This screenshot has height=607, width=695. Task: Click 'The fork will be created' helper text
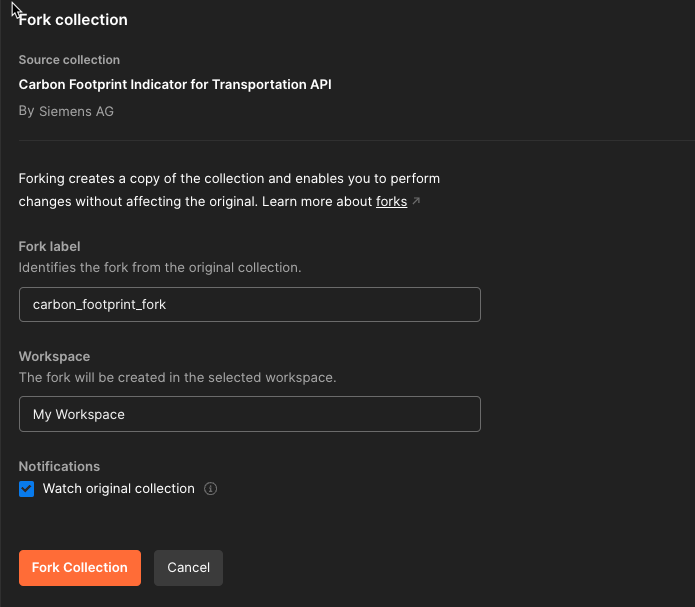click(177, 377)
